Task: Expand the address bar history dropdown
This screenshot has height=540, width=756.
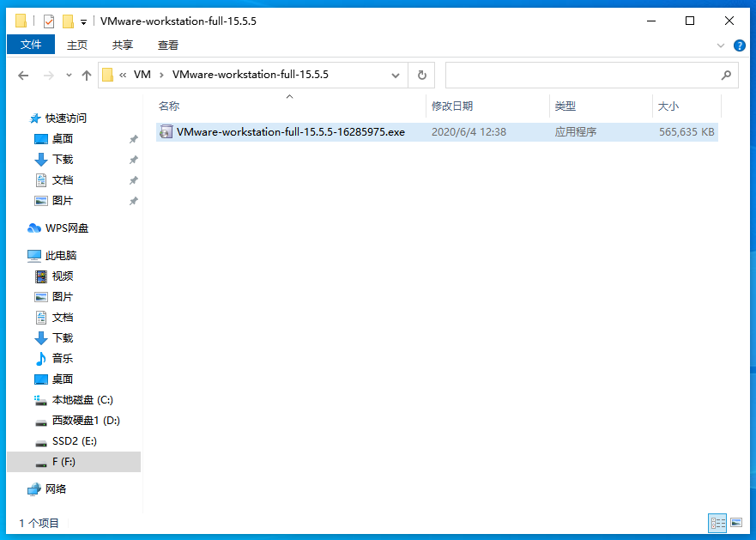Action: tap(396, 76)
